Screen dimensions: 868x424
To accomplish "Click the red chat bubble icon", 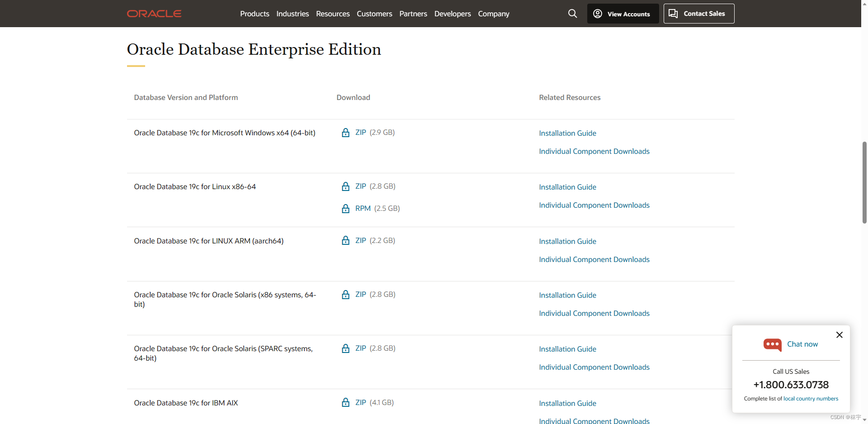I will click(773, 345).
